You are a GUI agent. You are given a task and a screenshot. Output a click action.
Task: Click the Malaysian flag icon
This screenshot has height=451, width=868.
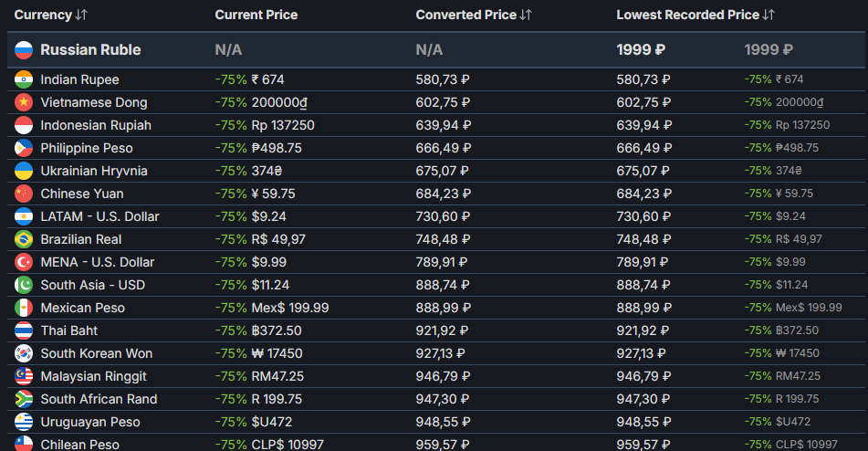(x=24, y=376)
